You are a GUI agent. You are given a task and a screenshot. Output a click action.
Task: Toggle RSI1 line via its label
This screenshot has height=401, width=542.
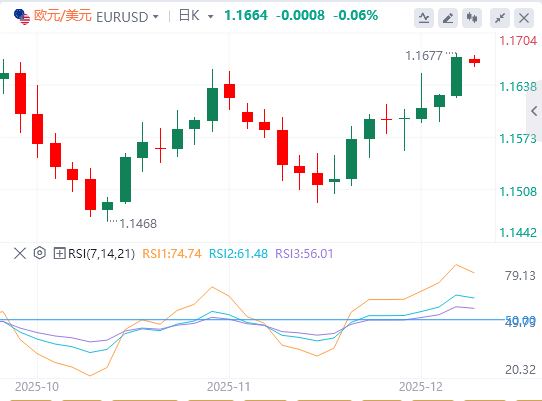pyautogui.click(x=172, y=254)
